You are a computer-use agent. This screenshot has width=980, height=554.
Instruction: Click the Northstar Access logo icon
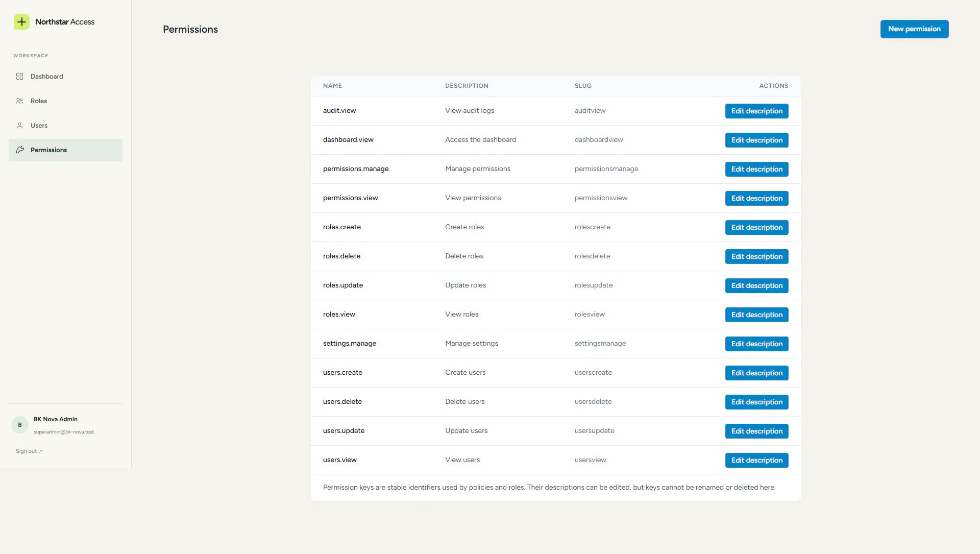(x=21, y=22)
